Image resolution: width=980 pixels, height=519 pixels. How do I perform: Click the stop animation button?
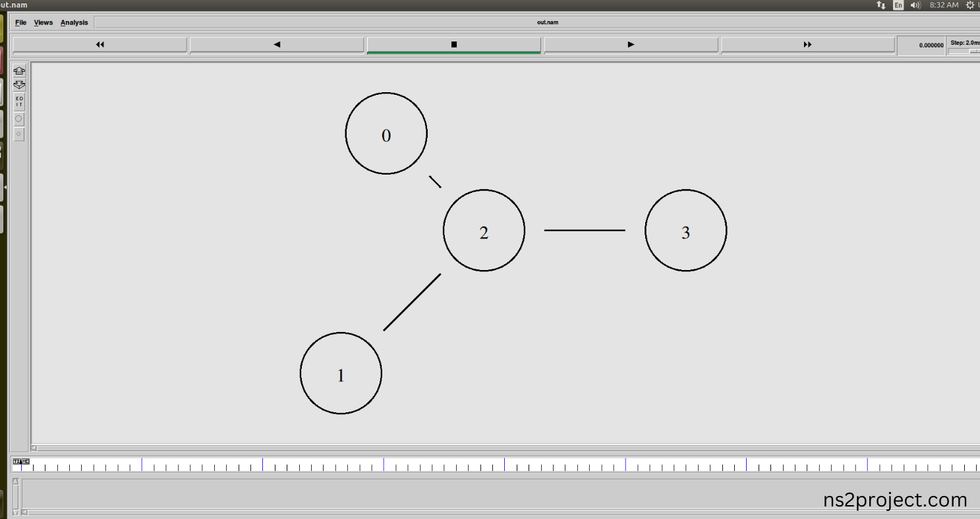453,45
